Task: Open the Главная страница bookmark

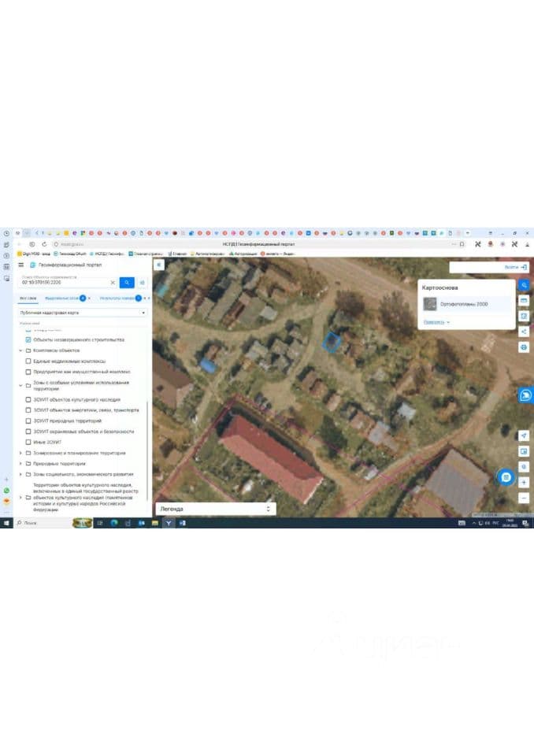Action: point(145,254)
